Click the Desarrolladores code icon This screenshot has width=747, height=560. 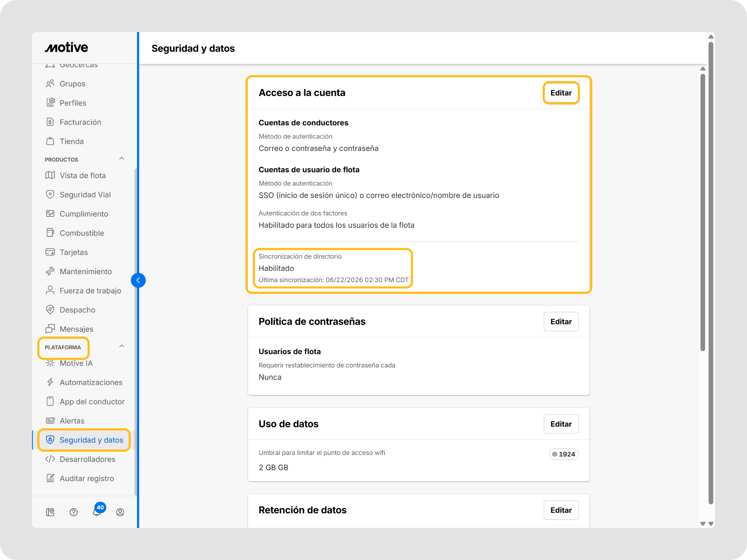[50, 459]
